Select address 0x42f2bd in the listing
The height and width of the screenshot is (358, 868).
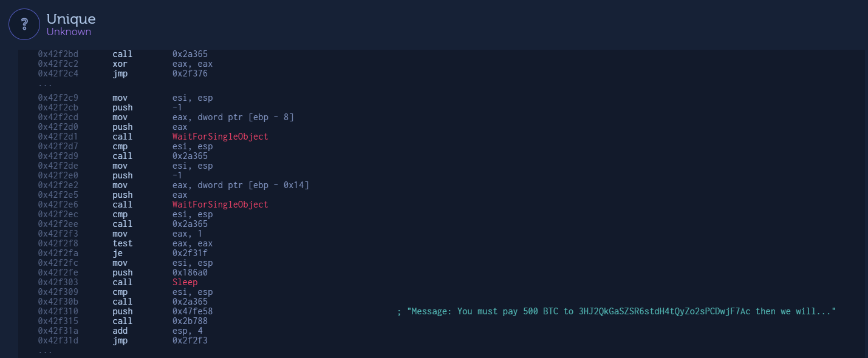tap(58, 54)
